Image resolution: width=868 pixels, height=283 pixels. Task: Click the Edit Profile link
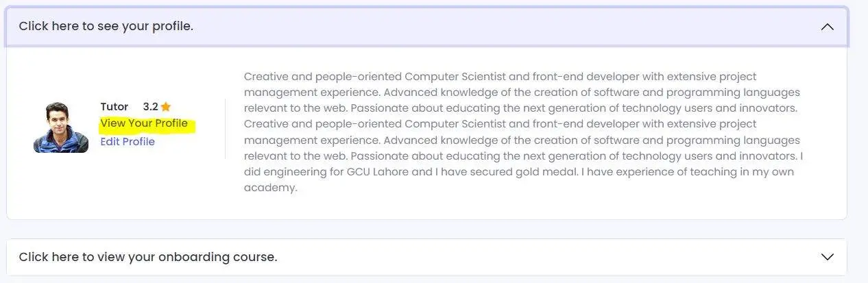pyautogui.click(x=128, y=142)
